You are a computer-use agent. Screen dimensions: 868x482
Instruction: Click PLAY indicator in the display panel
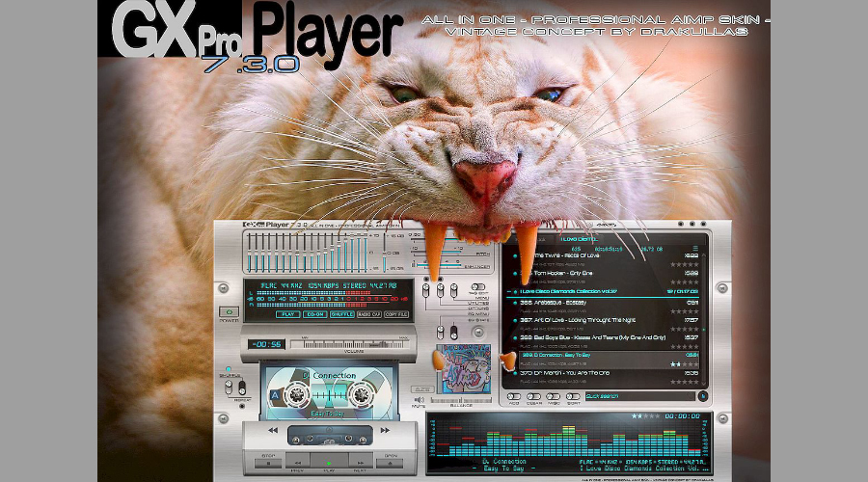point(287,314)
